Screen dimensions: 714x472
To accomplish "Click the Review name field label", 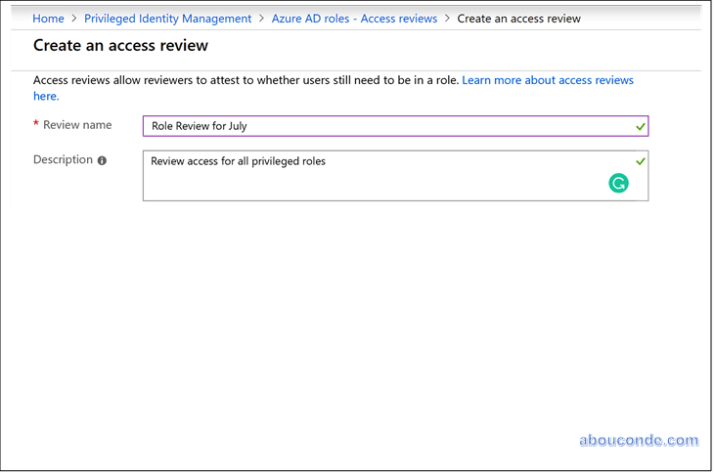I will point(77,125).
